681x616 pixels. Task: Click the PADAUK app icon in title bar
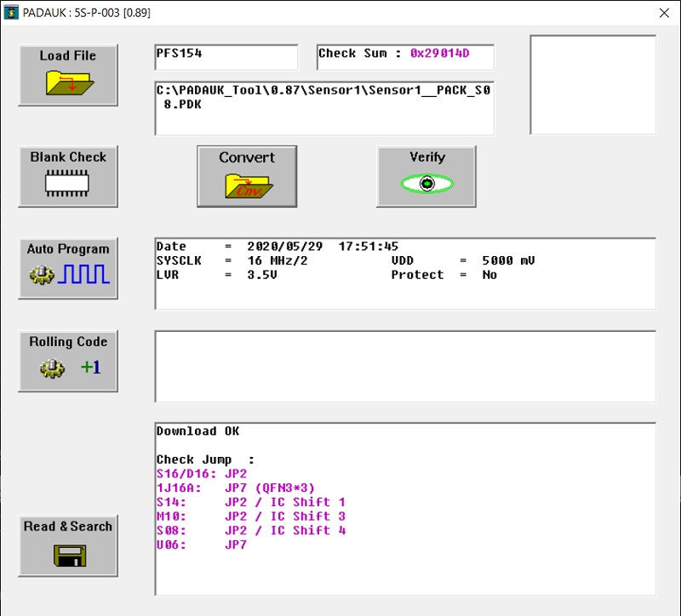11,13
